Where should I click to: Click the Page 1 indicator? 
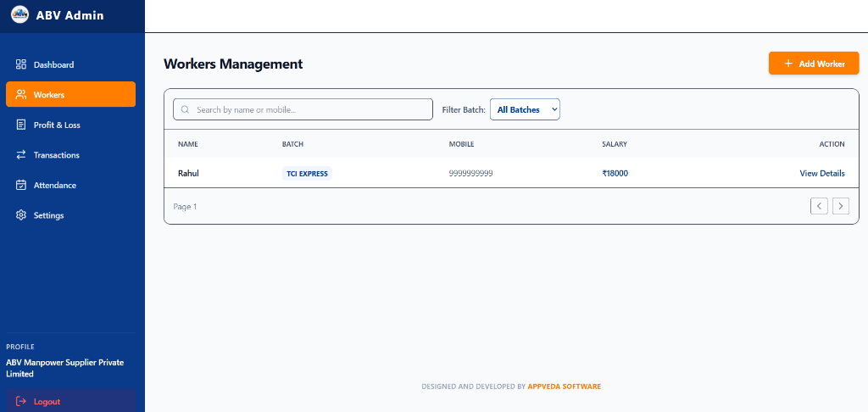(x=185, y=207)
